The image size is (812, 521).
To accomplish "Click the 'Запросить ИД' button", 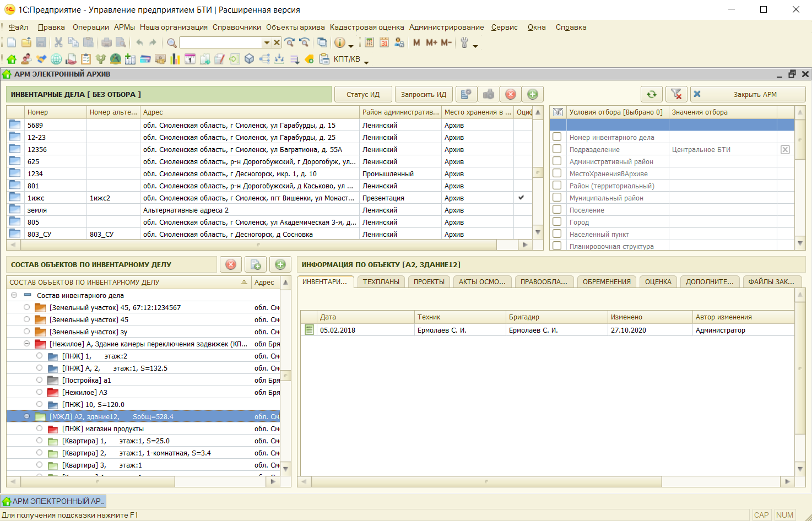I will click(x=424, y=94).
